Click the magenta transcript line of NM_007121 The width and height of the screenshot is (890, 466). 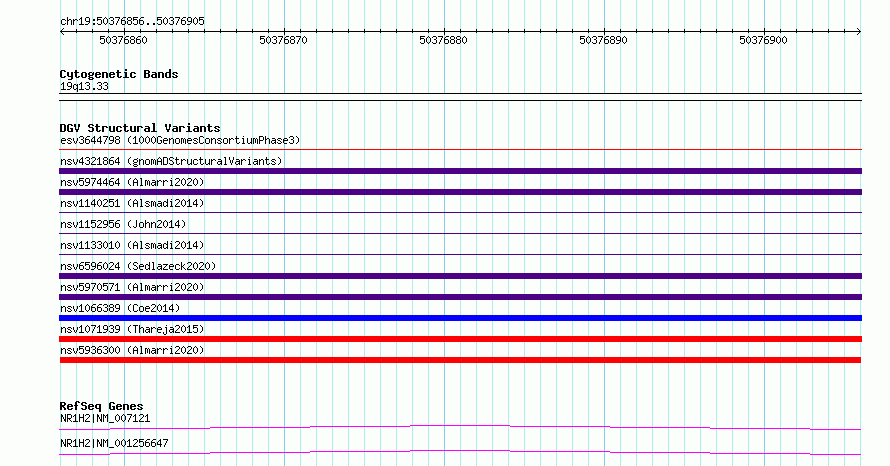(460, 427)
